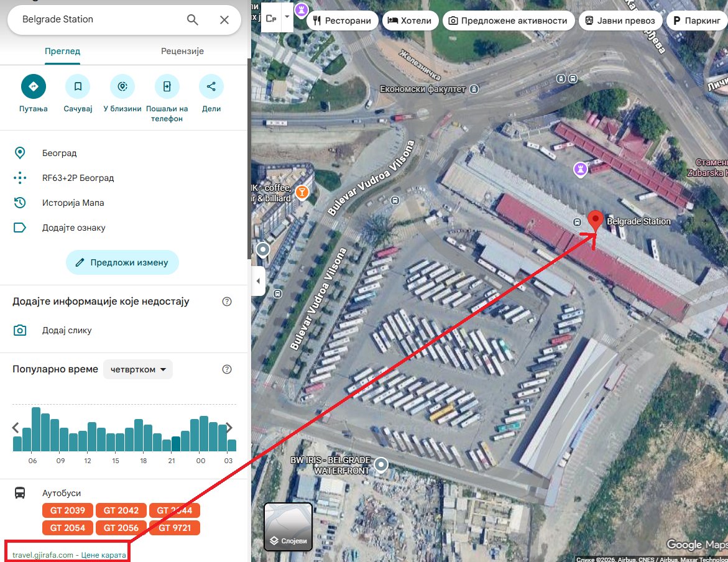The width and height of the screenshot is (728, 562).
Task: Open help for Додајте информације које недостају
Action: tap(227, 302)
